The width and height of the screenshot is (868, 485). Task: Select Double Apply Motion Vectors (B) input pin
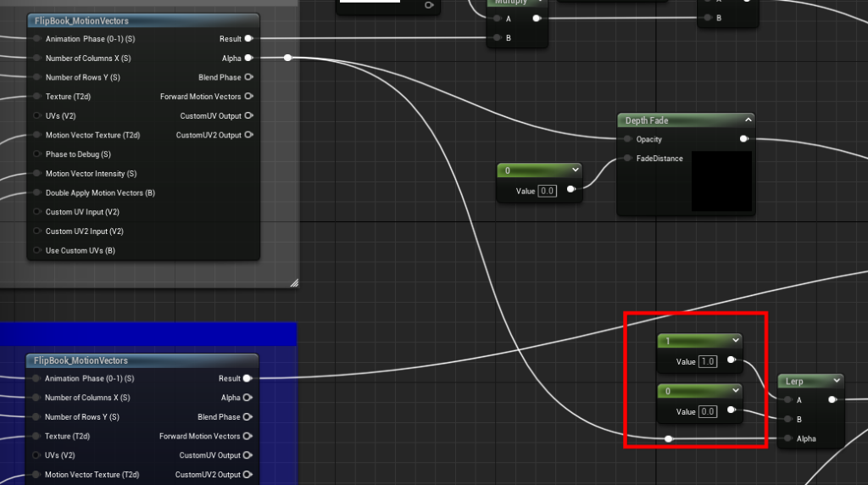37,192
